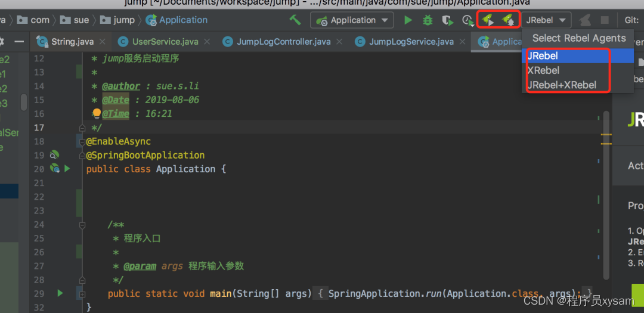
Task: Click the yellow light bulb on line 16
Action: click(x=97, y=113)
